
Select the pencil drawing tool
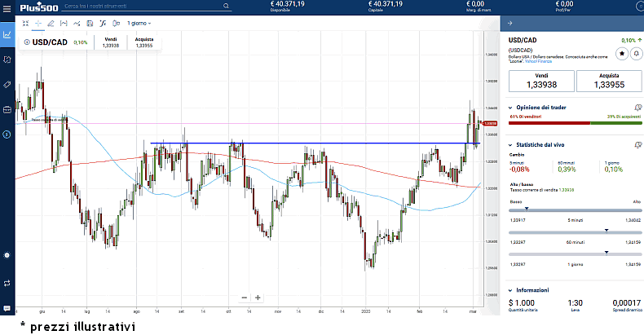point(51,23)
